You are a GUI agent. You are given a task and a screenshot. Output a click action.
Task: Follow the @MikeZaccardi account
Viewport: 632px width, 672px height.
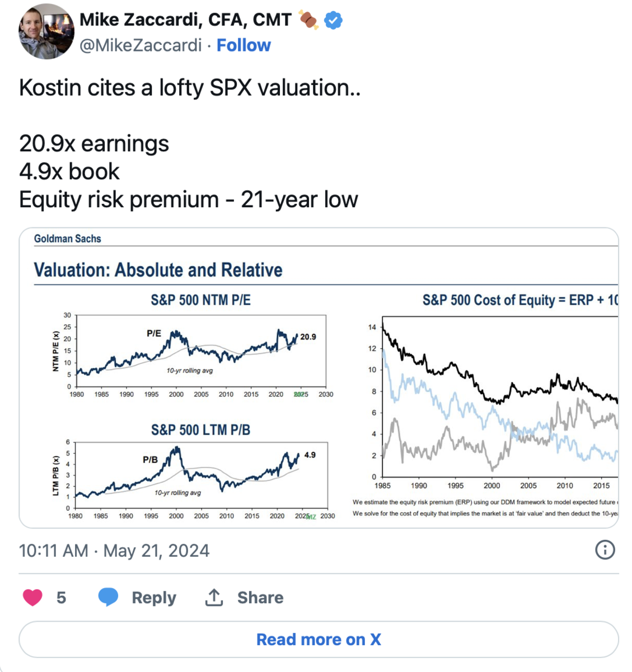(x=244, y=45)
